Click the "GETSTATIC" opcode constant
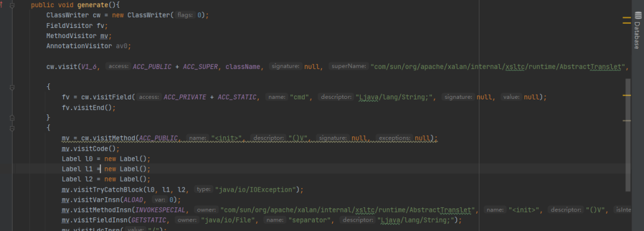This screenshot has width=644, height=231. tap(149, 220)
